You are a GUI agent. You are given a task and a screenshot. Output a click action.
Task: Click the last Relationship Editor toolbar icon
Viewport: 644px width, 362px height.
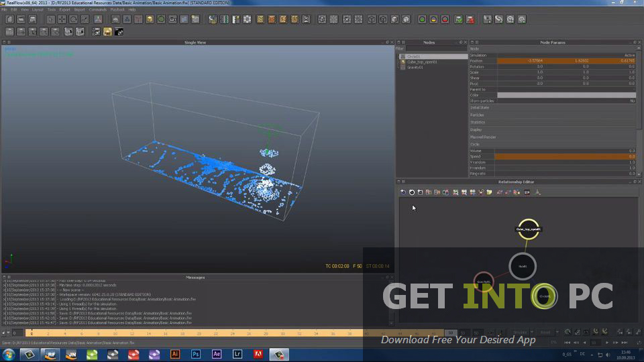point(537,192)
